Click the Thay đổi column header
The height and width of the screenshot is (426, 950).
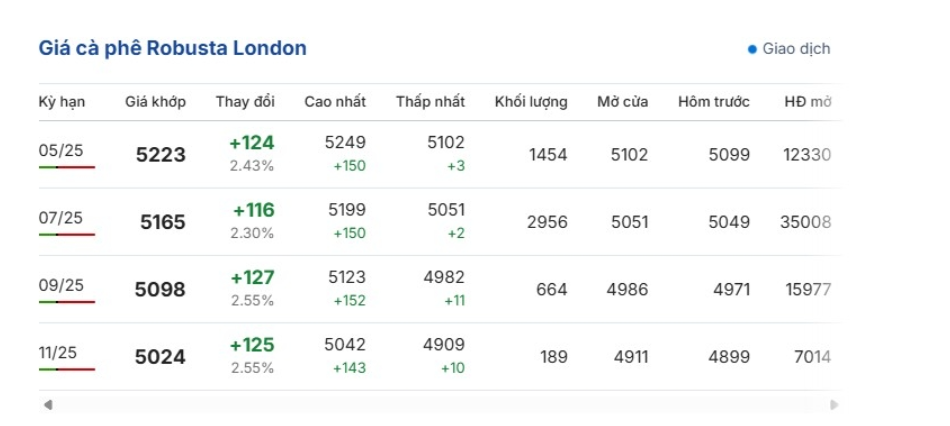coord(245,101)
